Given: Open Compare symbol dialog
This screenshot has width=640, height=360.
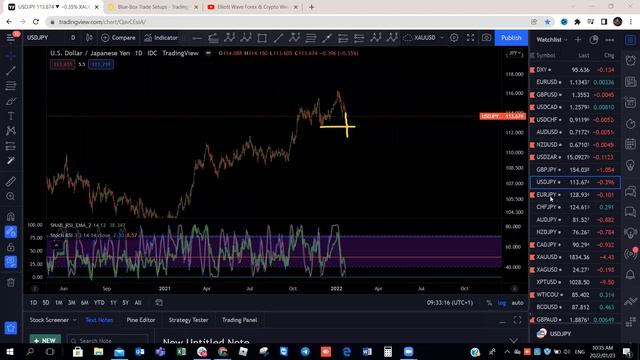Looking at the screenshot, I should [118, 38].
